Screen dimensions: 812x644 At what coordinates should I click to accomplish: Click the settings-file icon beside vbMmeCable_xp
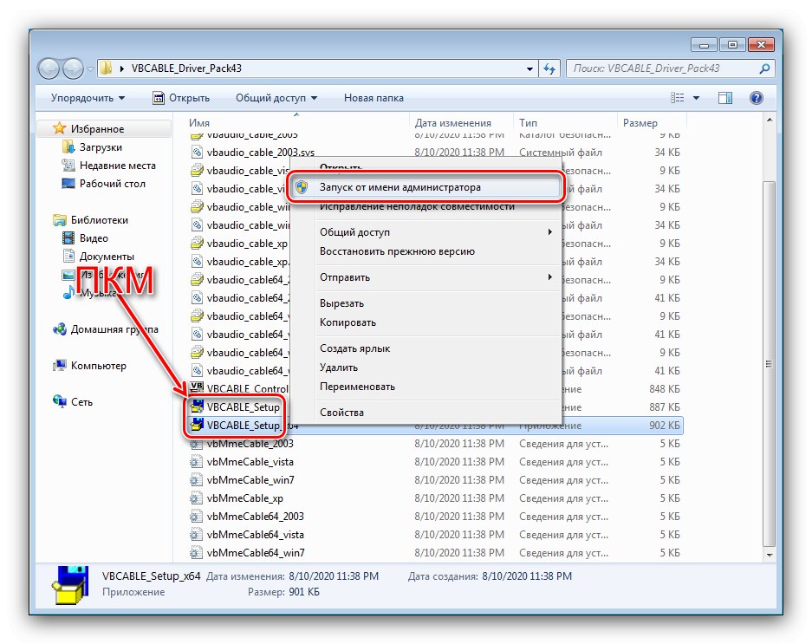(x=196, y=498)
